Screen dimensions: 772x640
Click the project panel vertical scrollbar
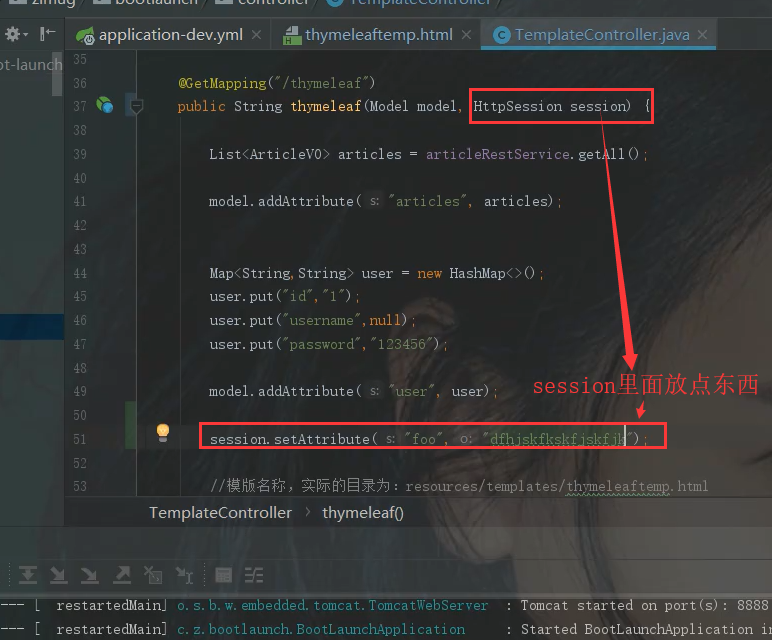click(57, 74)
